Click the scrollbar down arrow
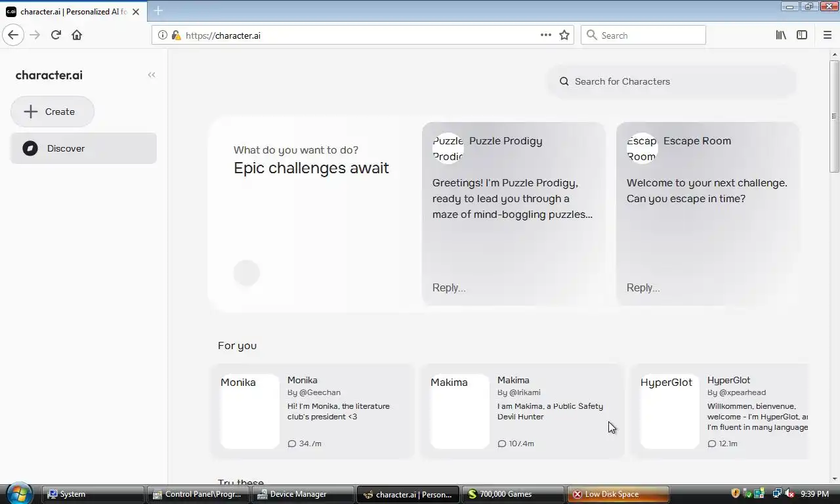840x504 pixels. pyautogui.click(x=834, y=478)
